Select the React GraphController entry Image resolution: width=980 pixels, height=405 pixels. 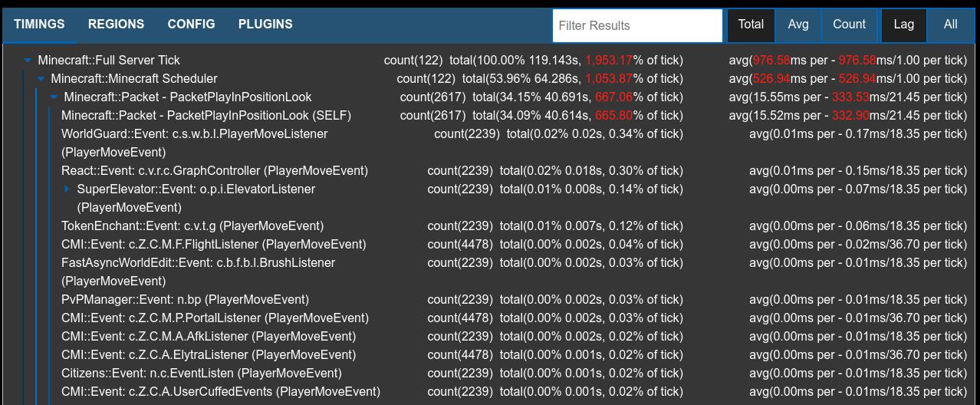[x=215, y=170]
